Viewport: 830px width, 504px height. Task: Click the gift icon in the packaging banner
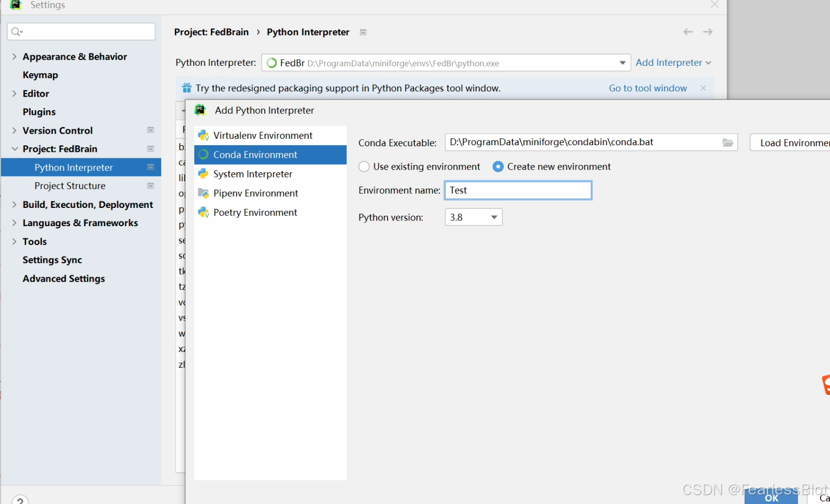pos(186,88)
